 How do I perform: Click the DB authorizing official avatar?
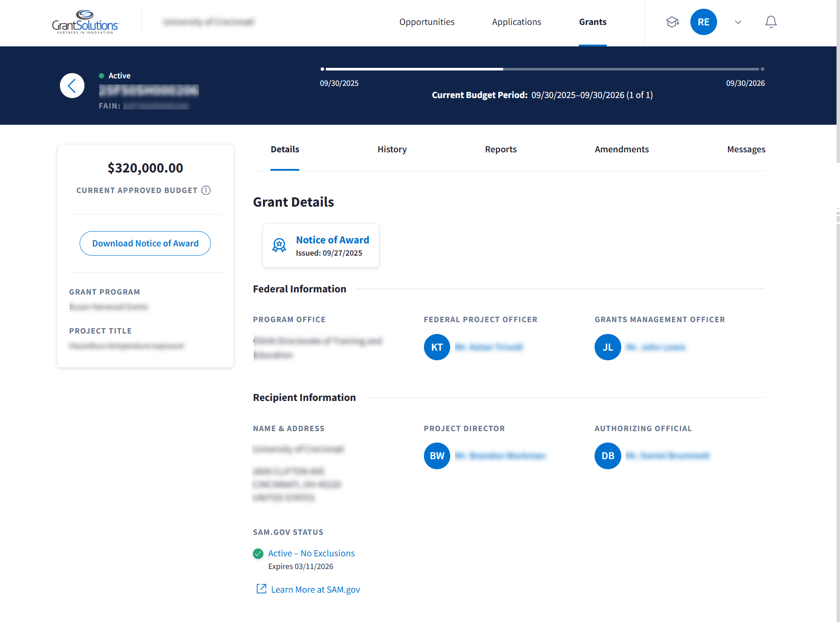[608, 456]
